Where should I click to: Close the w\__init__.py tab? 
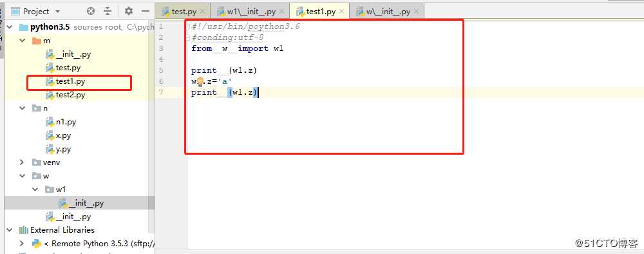pos(416,12)
